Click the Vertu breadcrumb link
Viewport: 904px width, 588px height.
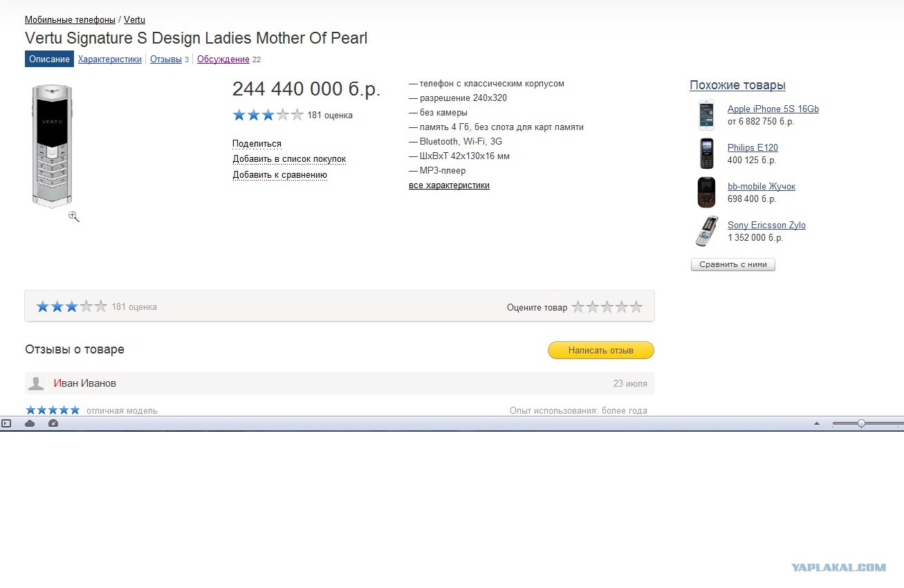pos(134,20)
